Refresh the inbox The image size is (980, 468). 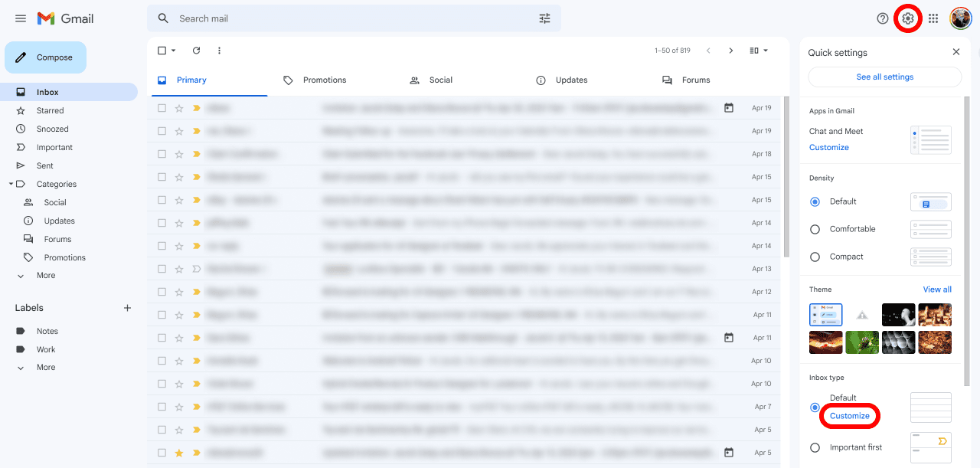point(197,50)
